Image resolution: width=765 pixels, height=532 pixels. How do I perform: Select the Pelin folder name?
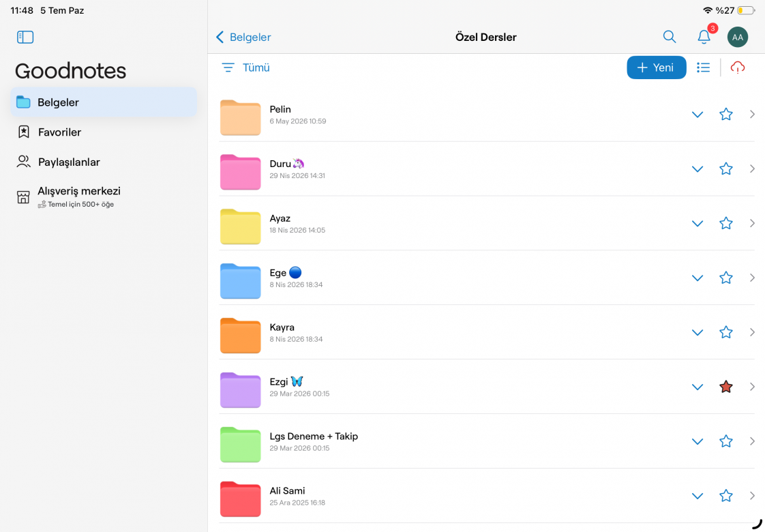pyautogui.click(x=280, y=109)
